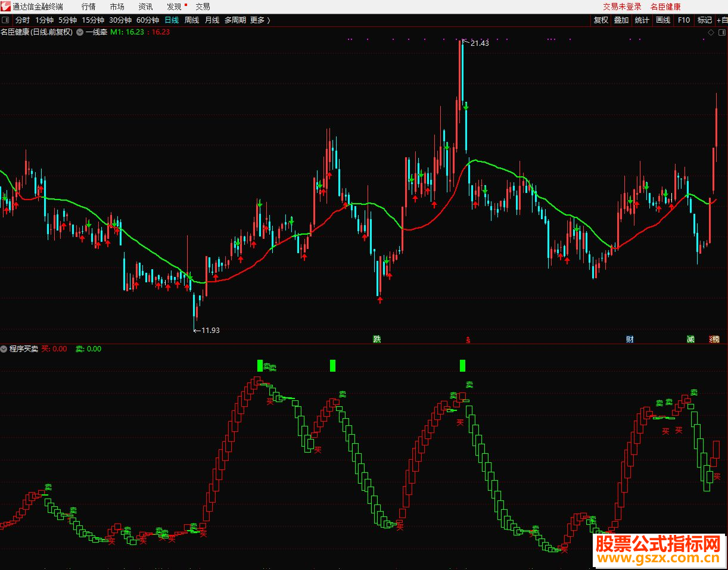Click the 通达信 red app logo

(6, 7)
